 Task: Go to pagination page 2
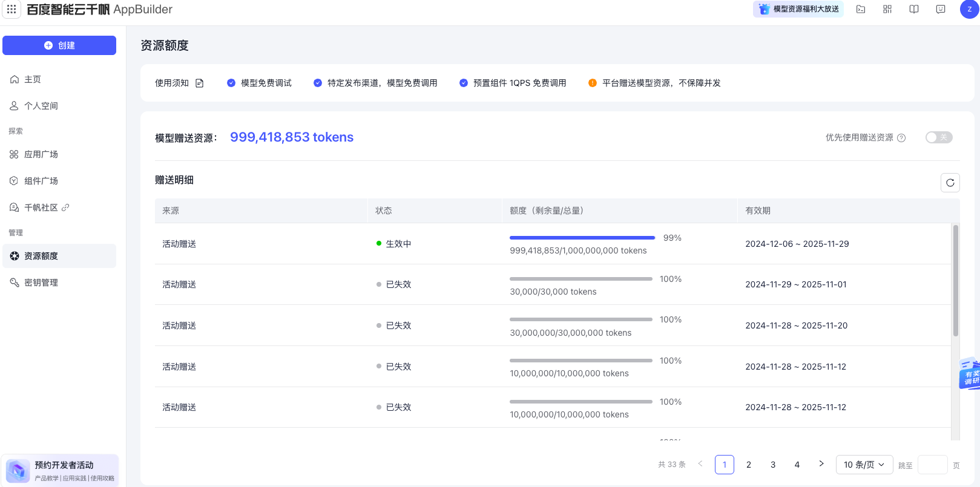tap(749, 465)
